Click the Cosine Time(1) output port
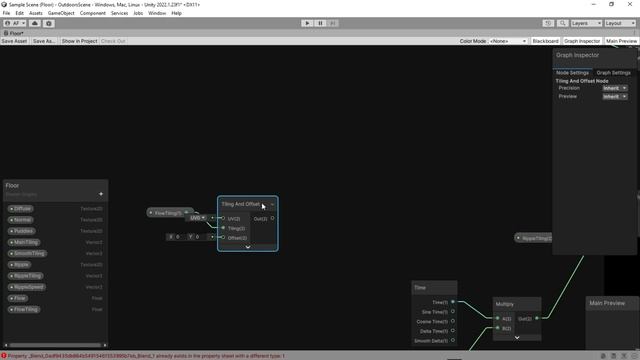The image size is (640, 360). (453, 321)
